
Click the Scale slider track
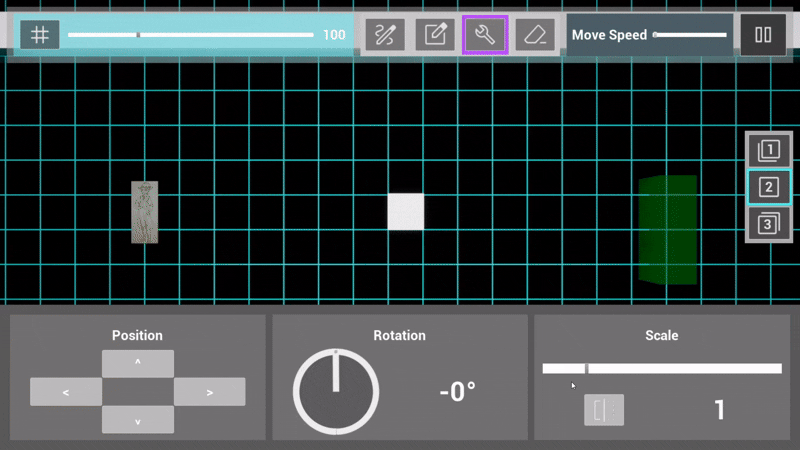coord(662,368)
